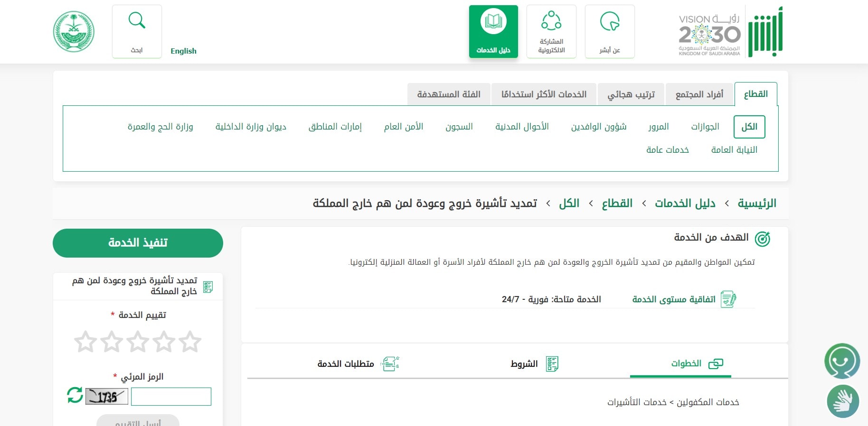Filter by الكل sector

[x=749, y=127]
